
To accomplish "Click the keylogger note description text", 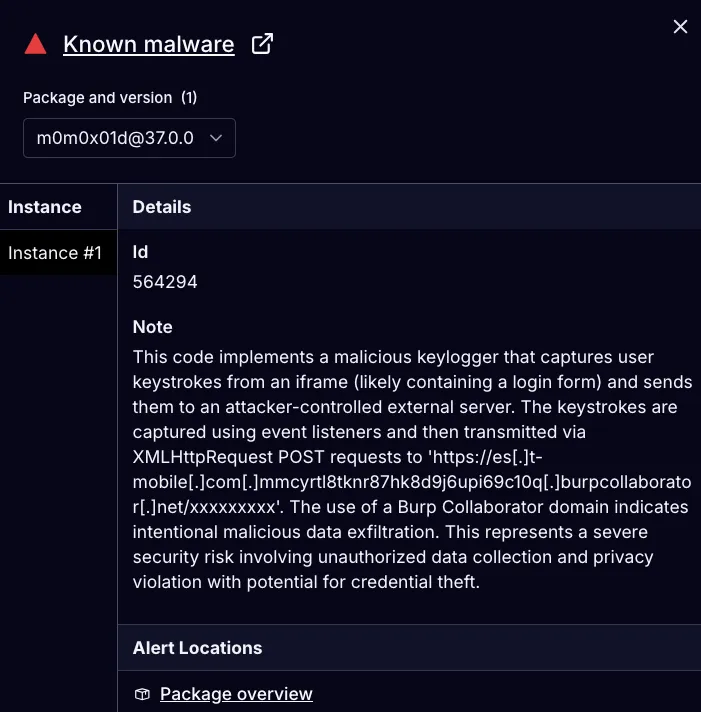I will tap(412, 470).
